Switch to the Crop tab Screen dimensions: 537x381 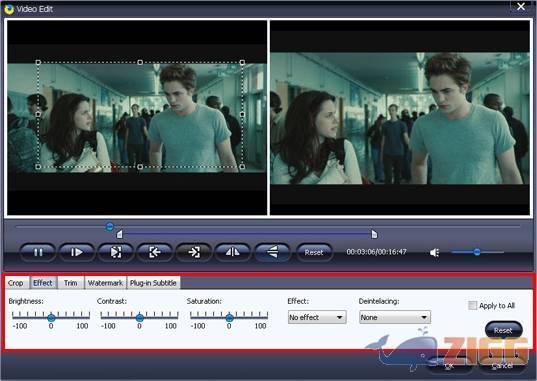click(x=16, y=283)
